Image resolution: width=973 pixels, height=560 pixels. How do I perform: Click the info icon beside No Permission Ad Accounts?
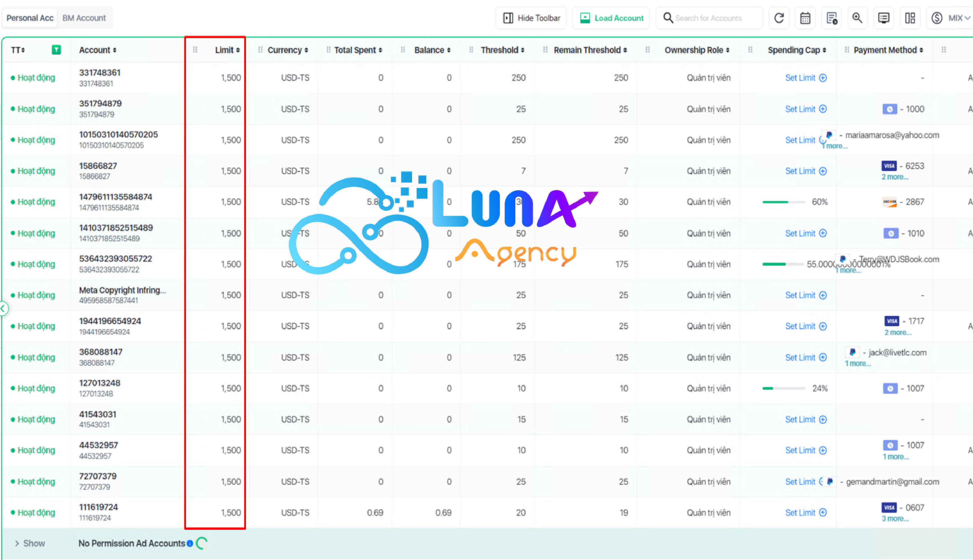tap(190, 543)
